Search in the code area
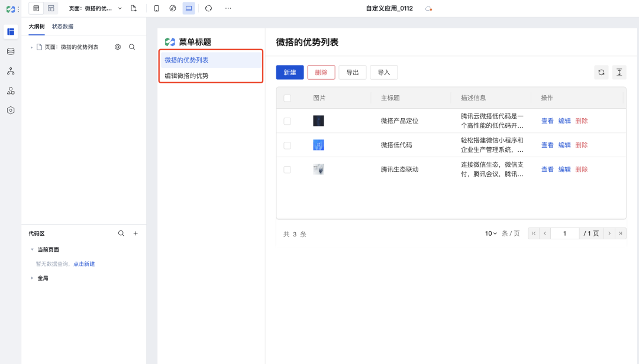639x364 pixels. 121,233
